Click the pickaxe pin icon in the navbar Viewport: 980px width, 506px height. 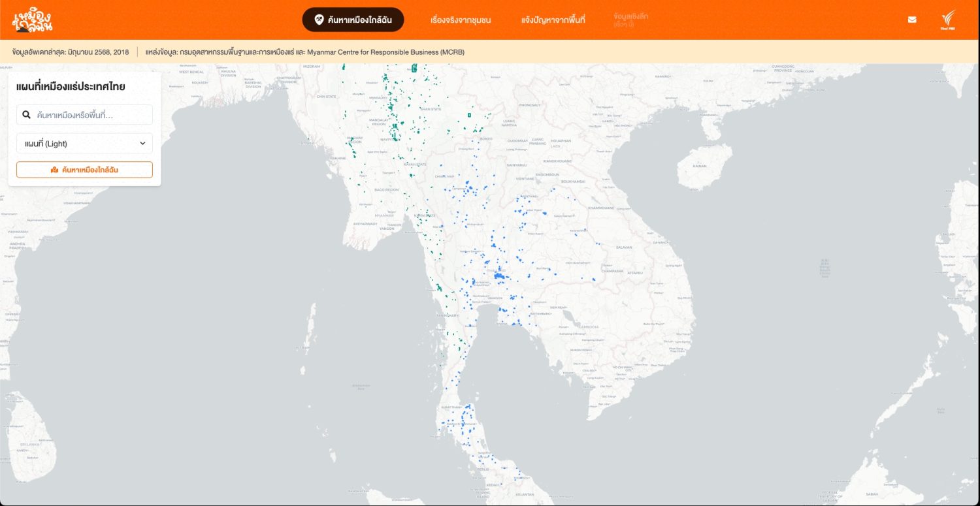(319, 20)
